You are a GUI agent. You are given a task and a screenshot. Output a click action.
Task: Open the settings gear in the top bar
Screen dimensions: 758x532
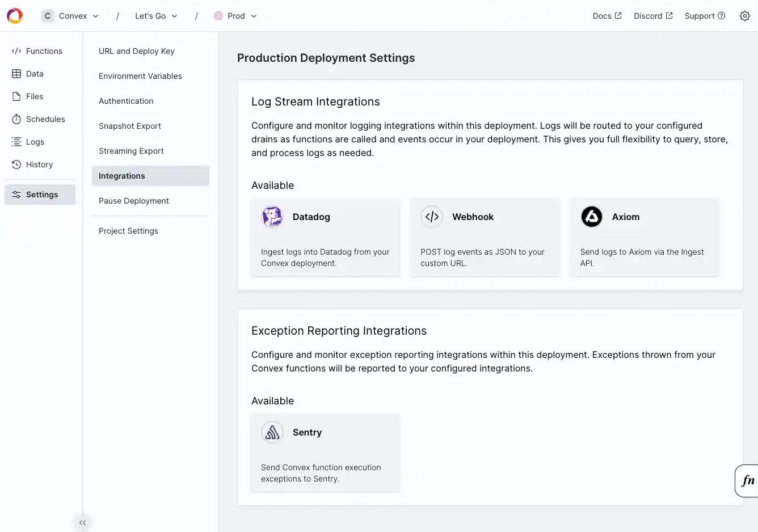pos(745,15)
